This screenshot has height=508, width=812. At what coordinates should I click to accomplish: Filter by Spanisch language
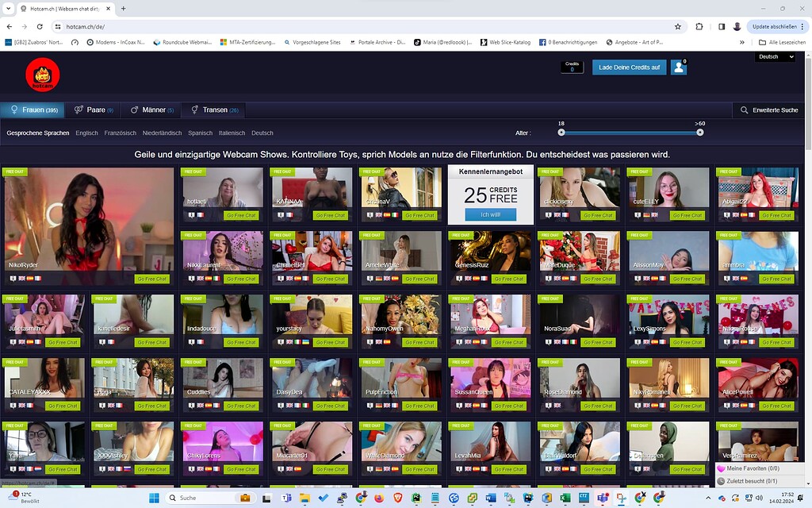[201, 133]
